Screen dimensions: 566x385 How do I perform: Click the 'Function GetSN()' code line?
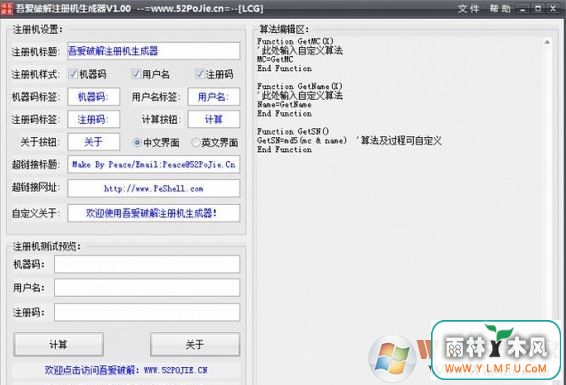[x=293, y=131]
